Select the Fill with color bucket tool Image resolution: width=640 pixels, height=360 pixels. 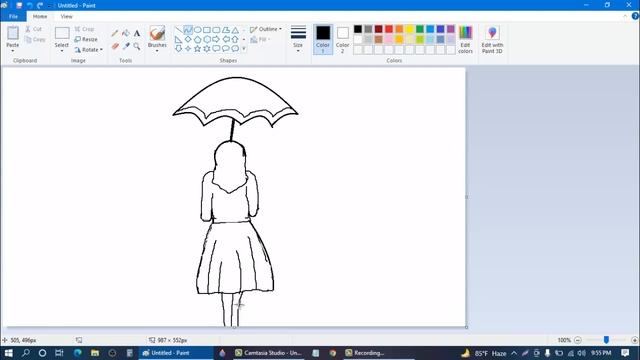click(126, 33)
